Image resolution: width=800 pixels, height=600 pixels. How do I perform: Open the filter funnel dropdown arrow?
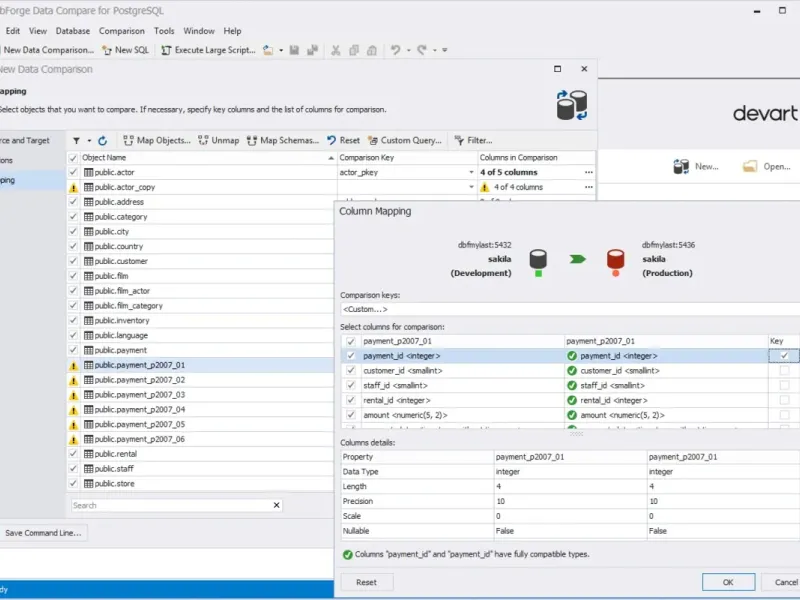[x=88, y=141]
